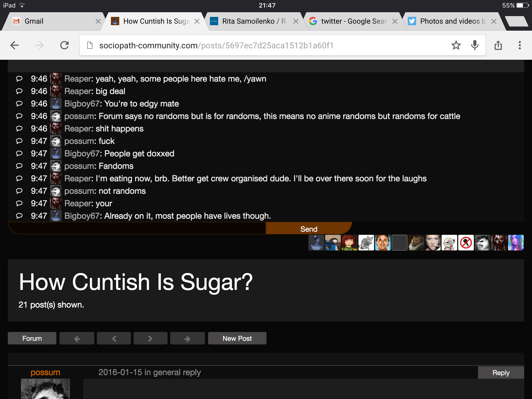Go to previous page with left chevron

(114, 338)
